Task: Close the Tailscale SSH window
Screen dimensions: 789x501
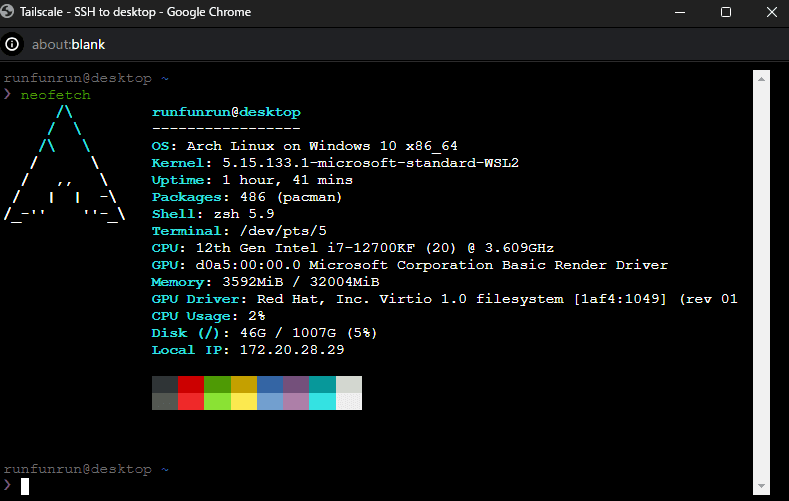Action: pos(771,12)
